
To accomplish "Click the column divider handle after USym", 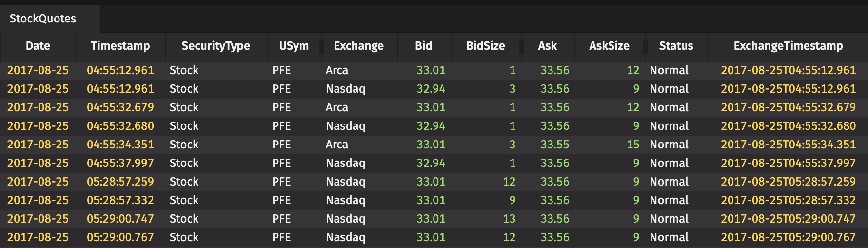I will pos(321,47).
